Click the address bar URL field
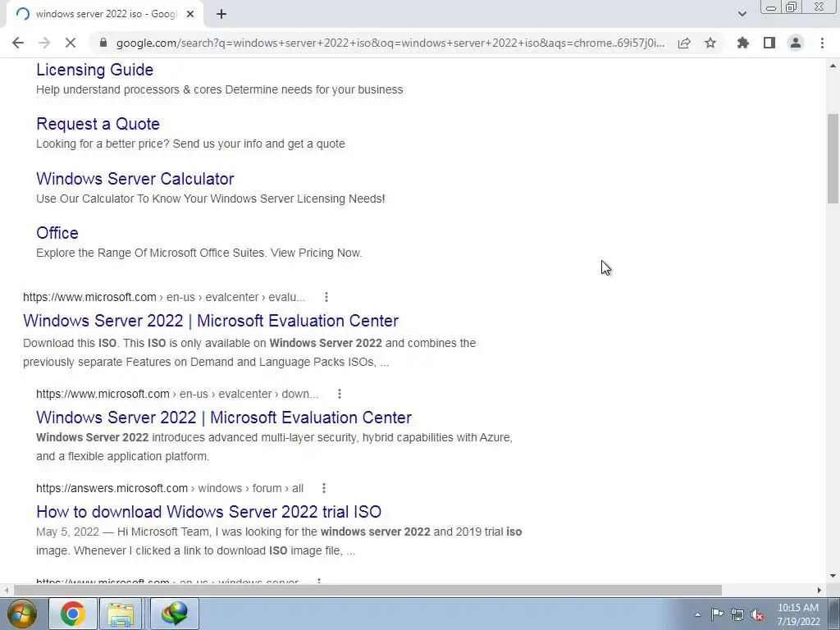 tap(390, 43)
